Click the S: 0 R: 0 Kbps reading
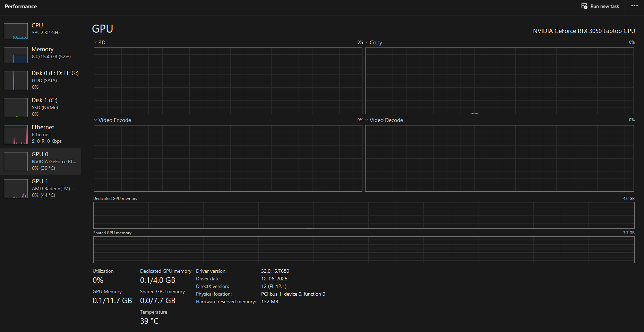This screenshot has width=644, height=332. (x=47, y=141)
